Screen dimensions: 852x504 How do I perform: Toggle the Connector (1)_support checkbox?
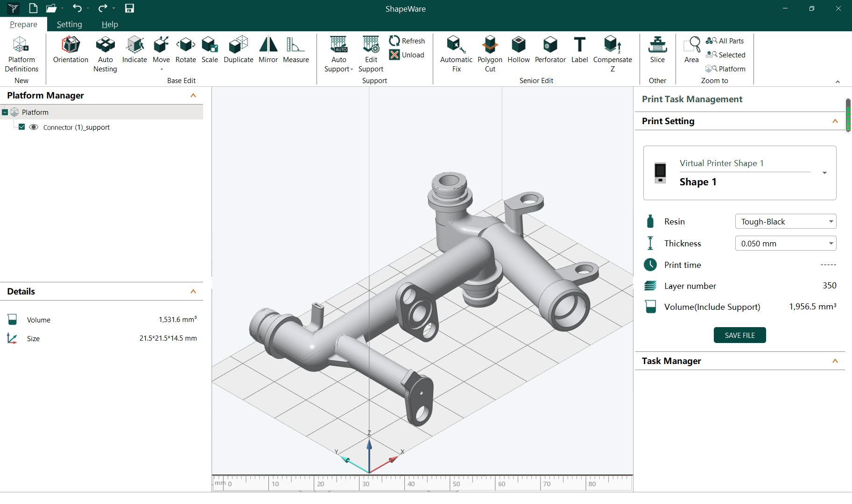[x=21, y=126]
